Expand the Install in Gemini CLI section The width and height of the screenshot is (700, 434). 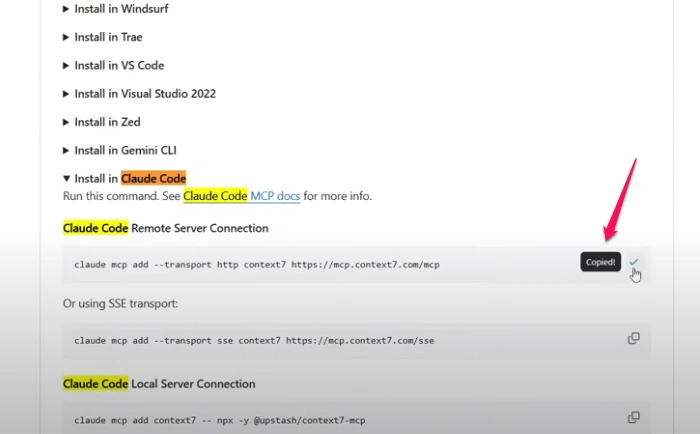point(120,150)
